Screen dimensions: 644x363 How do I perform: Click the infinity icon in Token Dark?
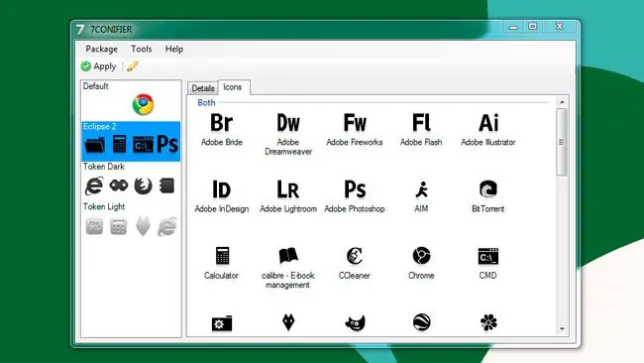[119, 185]
